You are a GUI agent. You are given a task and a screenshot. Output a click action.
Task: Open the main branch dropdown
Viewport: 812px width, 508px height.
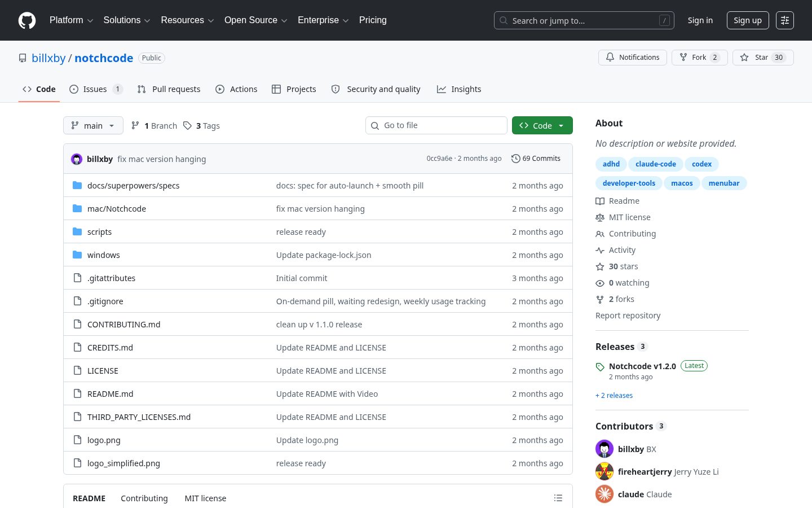(93, 125)
